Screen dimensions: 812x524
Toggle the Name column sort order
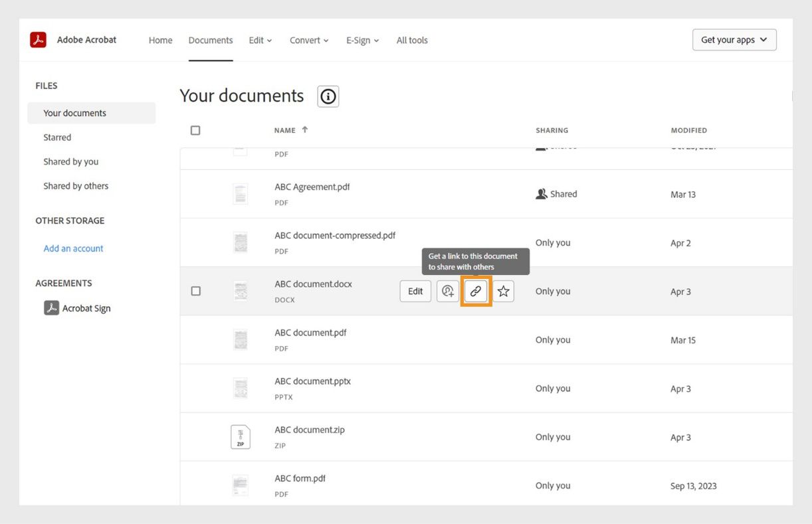[290, 130]
